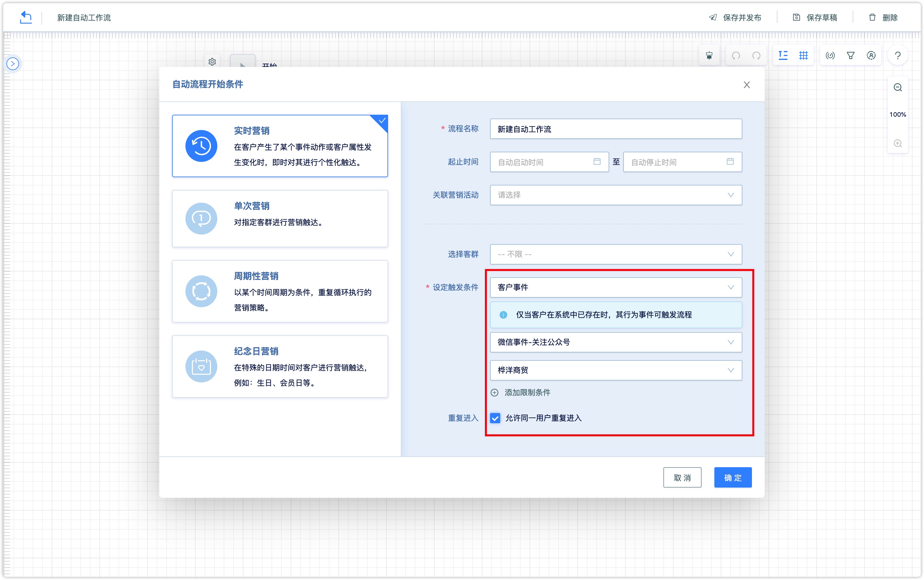This screenshot has width=924, height=580.
Task: Click the 确定 button
Action: [733, 478]
